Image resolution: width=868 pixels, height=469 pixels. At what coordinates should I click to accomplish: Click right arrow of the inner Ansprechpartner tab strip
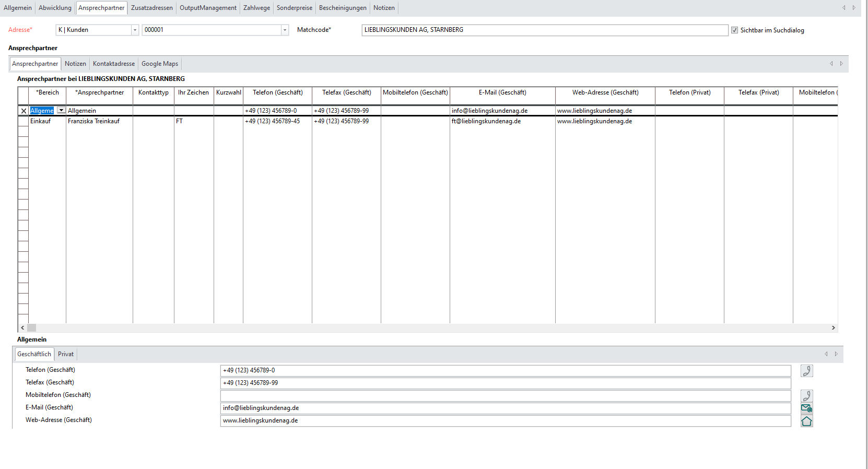841,64
